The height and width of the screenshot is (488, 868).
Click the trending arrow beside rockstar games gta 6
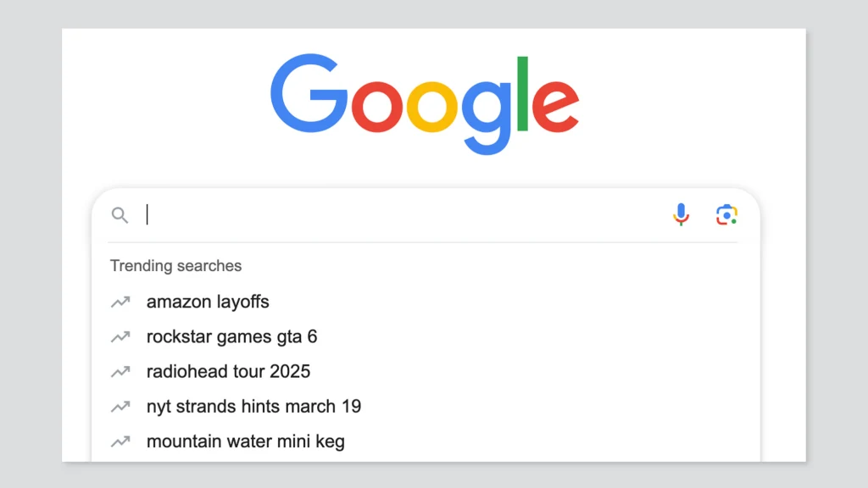click(x=120, y=337)
